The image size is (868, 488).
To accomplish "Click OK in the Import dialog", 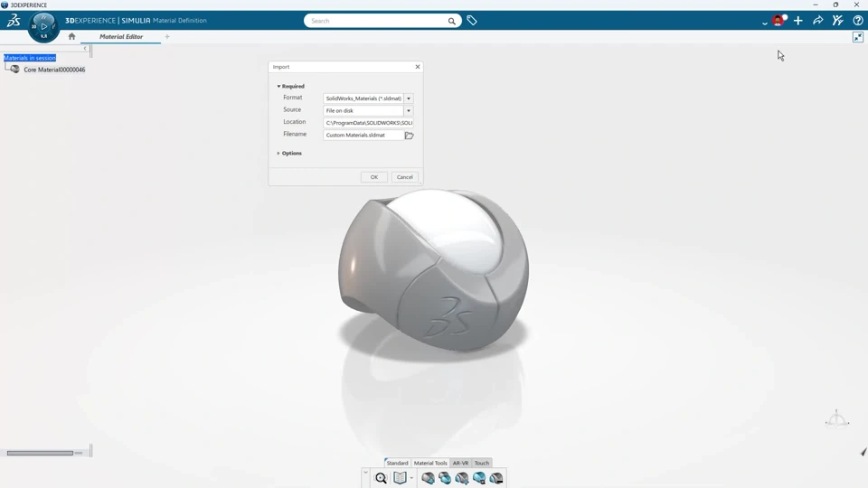I will pos(374,177).
